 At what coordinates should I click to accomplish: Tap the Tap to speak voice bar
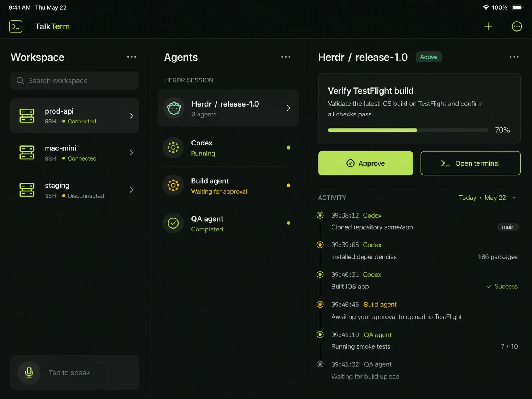pos(75,373)
